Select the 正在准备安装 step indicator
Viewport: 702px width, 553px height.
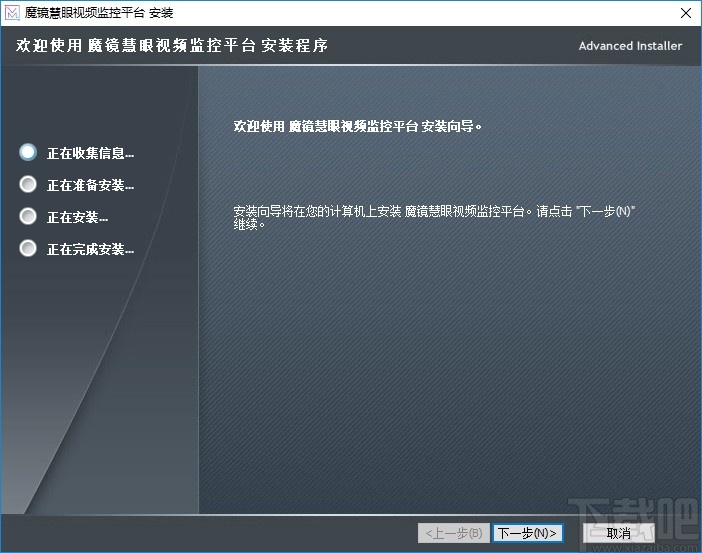[x=28, y=184]
